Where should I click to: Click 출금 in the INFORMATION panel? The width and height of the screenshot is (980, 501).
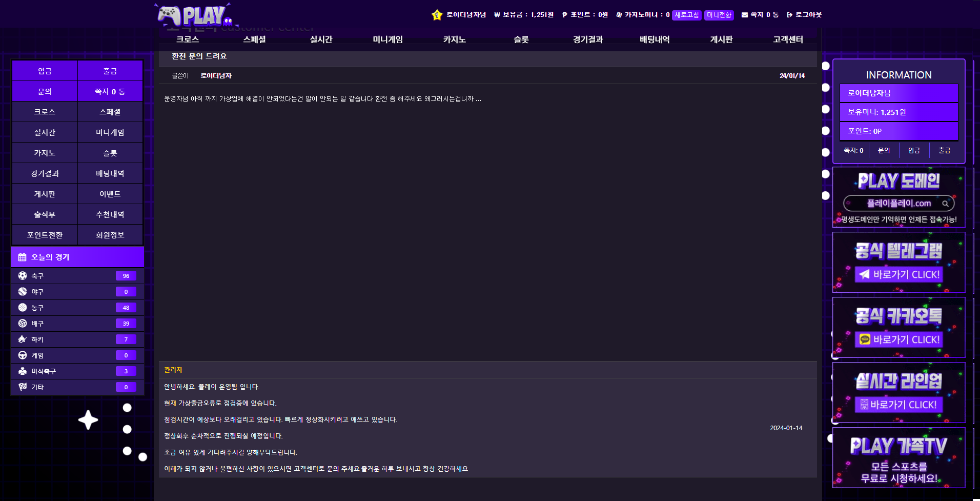click(x=944, y=150)
